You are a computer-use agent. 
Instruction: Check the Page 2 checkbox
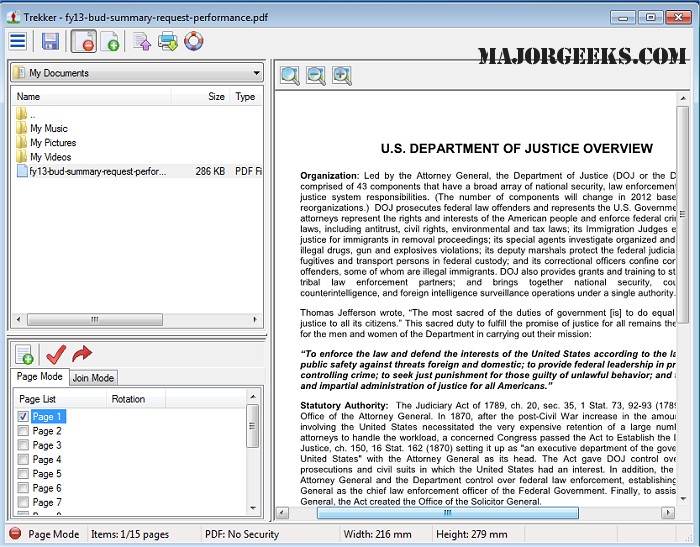(x=23, y=431)
